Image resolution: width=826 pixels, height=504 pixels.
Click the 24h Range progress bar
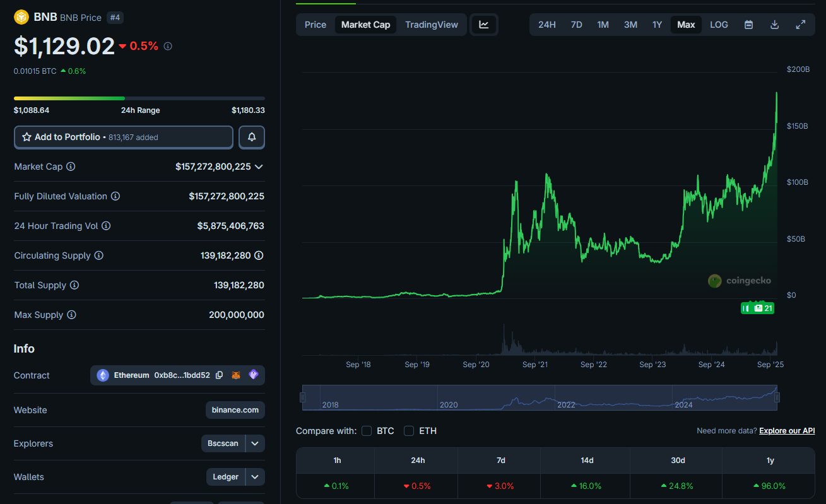[139, 98]
